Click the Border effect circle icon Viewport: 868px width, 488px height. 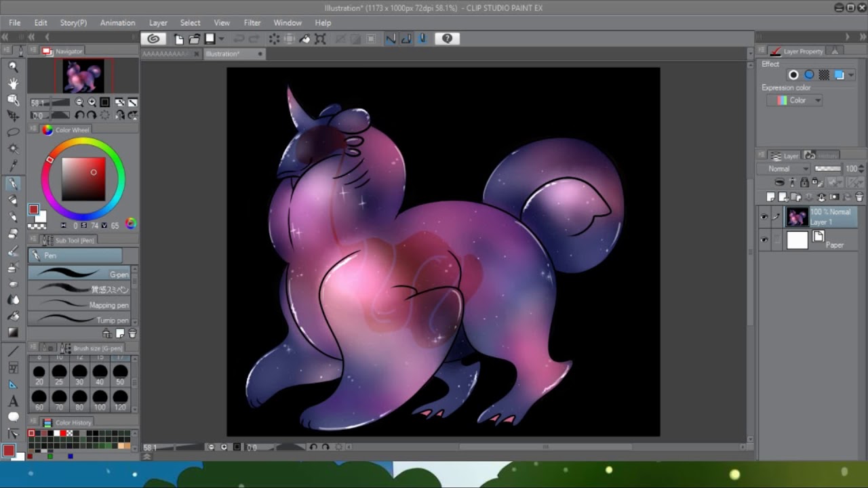click(793, 75)
